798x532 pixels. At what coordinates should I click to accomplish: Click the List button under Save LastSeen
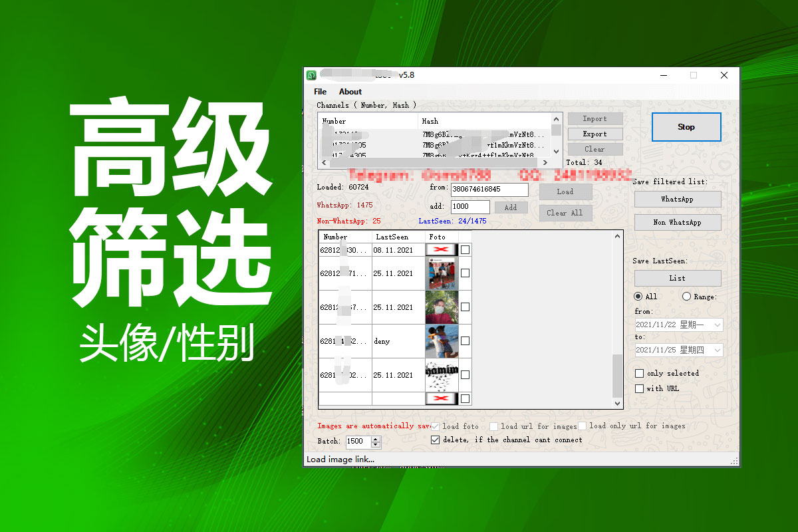677,278
